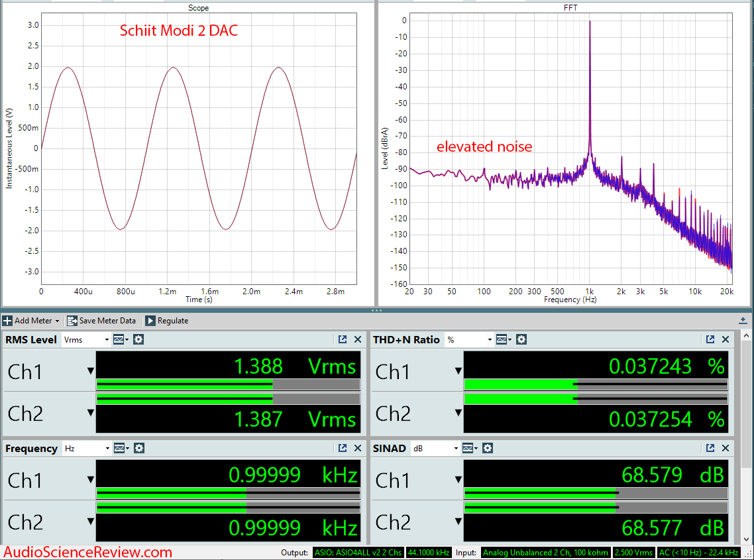The height and width of the screenshot is (560, 754).
Task: Open the RMS Level unit dropdown (Vrms)
Action: (86, 340)
